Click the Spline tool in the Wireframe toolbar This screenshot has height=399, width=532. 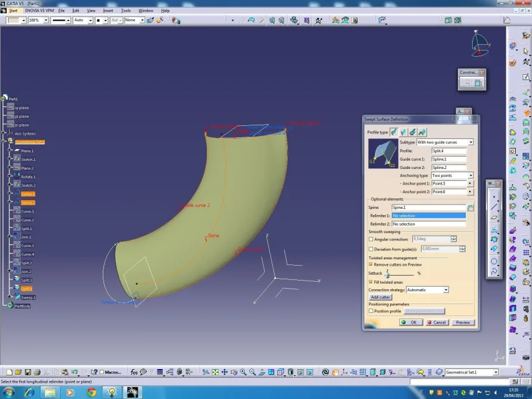494,271
